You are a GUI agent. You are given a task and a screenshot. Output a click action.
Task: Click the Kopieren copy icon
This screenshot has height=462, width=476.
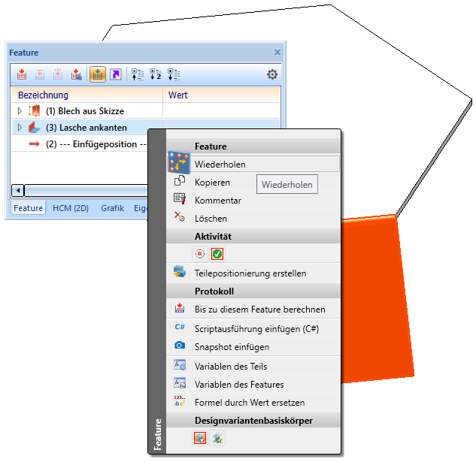180,180
